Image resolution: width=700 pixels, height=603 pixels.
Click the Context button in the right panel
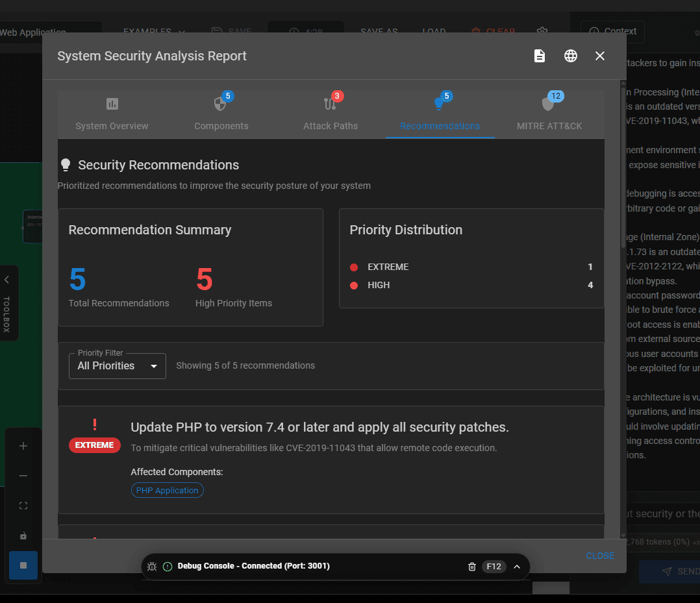(x=612, y=31)
